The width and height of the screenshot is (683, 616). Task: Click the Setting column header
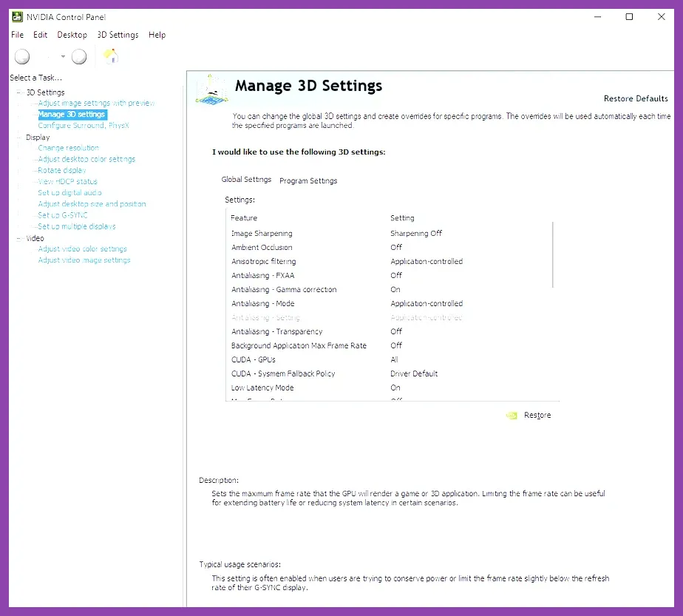click(x=402, y=218)
